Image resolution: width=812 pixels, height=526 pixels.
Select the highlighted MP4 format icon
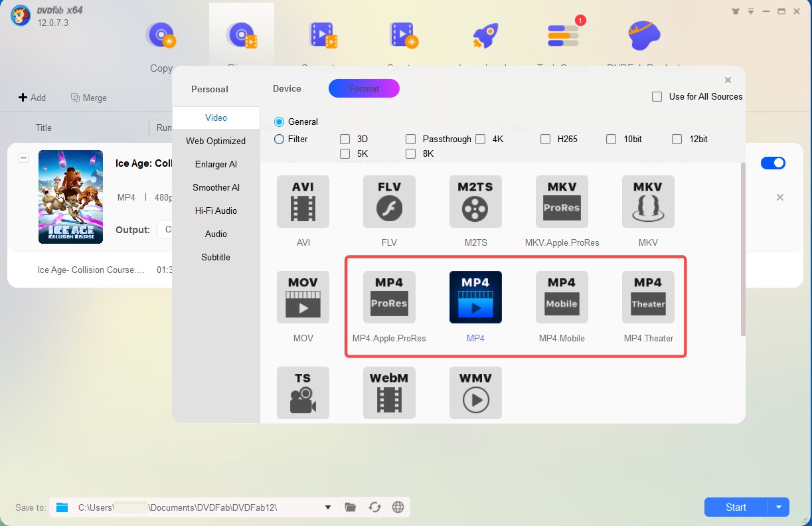point(475,297)
